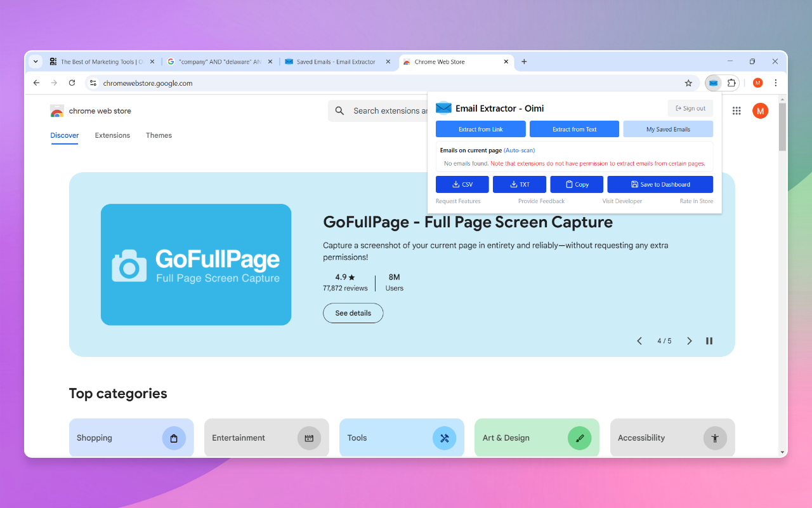Open the Entertainment category
Viewport: 812px width, 508px height.
266,438
